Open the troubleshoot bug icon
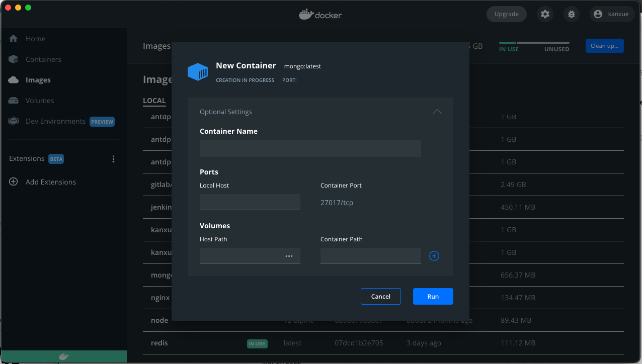The image size is (642, 364). point(571,14)
